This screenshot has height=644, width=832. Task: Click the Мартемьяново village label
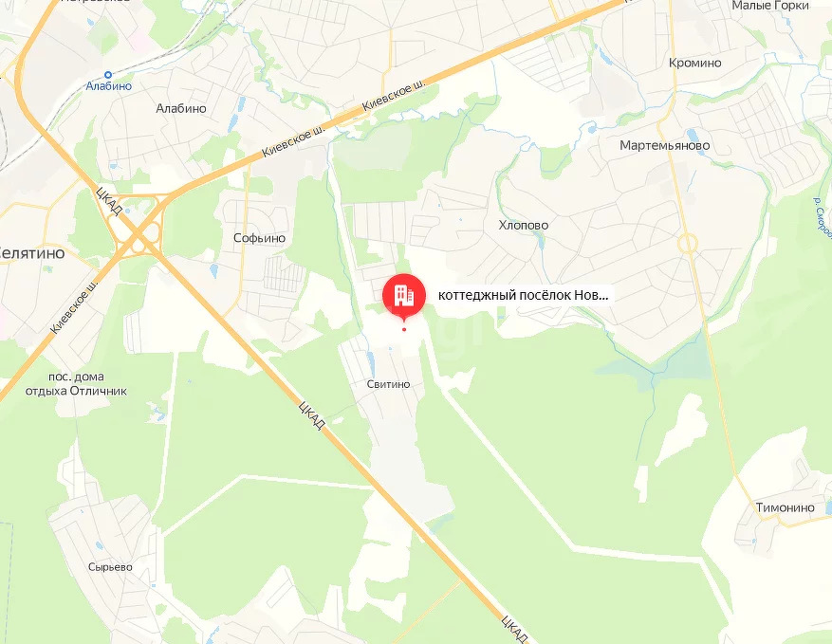(x=664, y=145)
